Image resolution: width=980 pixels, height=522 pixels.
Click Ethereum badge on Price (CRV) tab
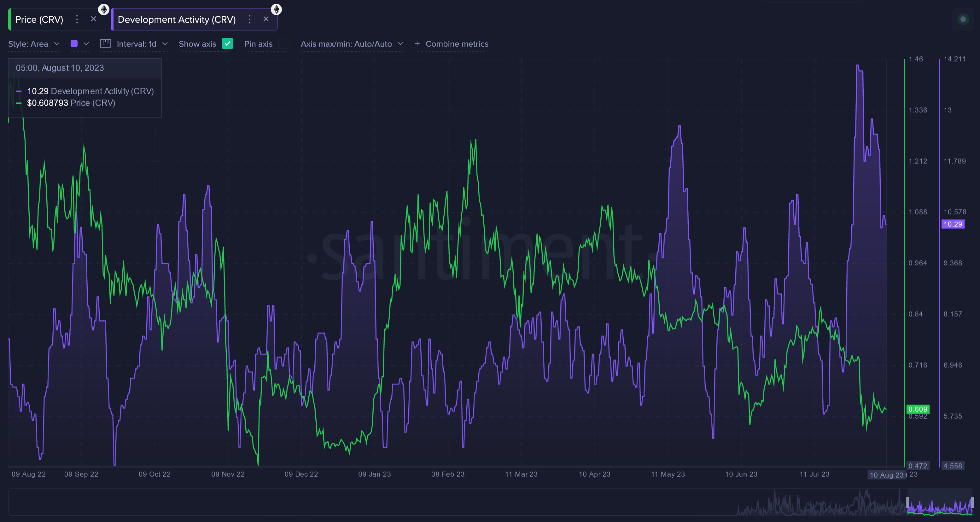(103, 9)
